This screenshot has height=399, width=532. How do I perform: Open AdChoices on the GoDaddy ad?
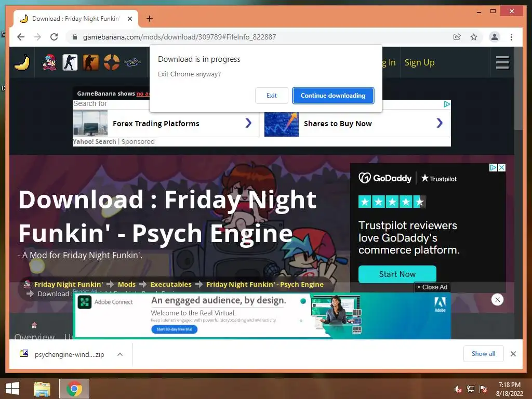point(493,167)
